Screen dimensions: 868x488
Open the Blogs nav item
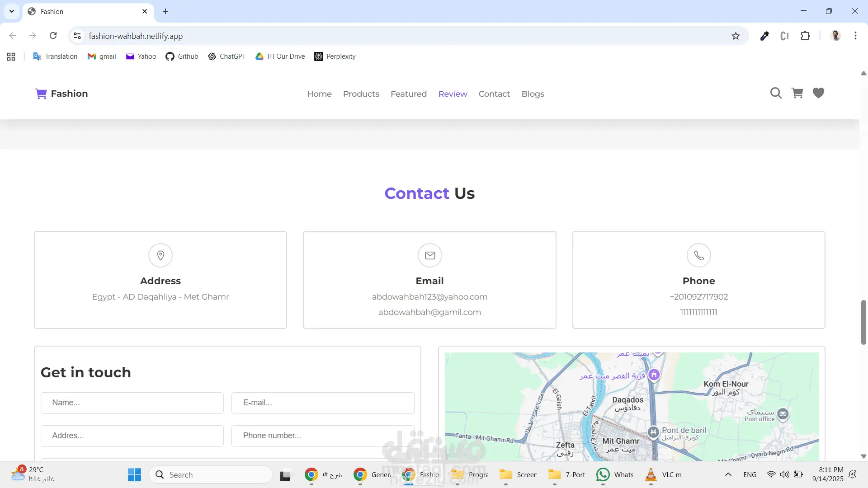533,94
